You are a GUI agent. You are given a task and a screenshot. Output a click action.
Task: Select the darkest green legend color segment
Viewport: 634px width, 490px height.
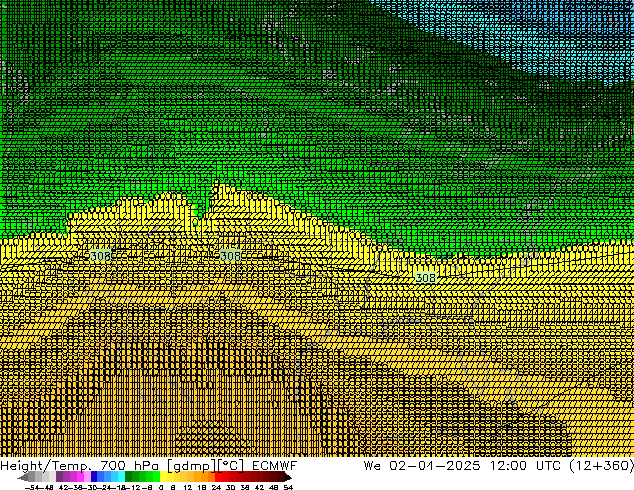128,477
